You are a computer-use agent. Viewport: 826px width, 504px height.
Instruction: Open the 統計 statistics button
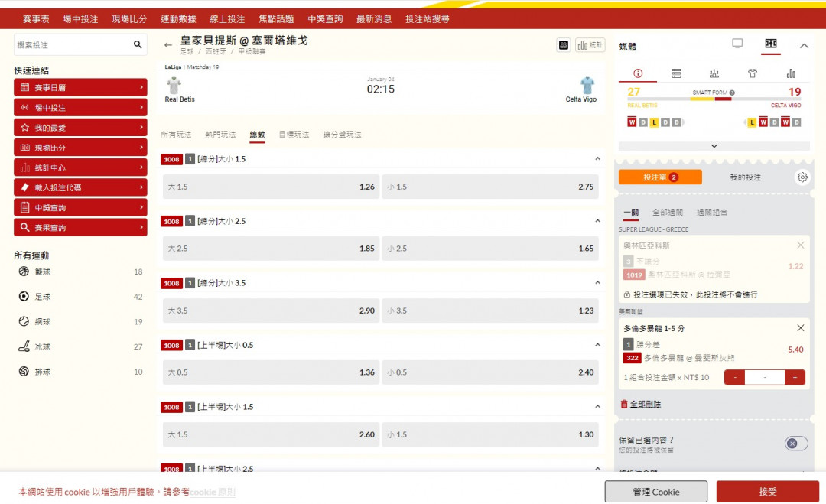click(590, 45)
